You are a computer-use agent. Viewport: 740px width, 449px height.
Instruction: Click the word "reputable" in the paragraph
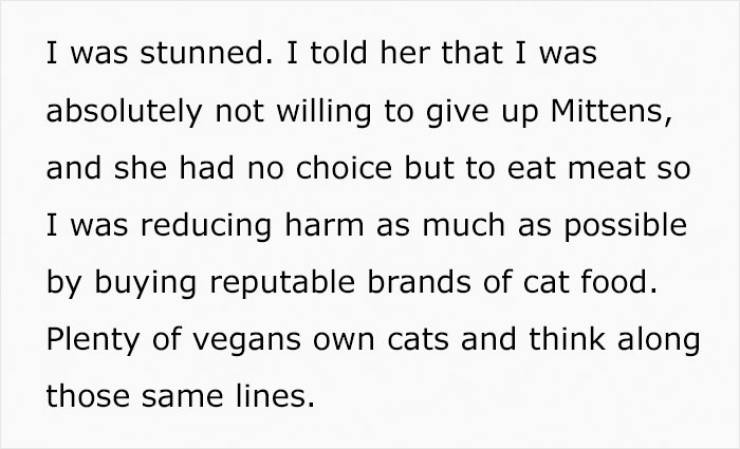pyautogui.click(x=282, y=285)
